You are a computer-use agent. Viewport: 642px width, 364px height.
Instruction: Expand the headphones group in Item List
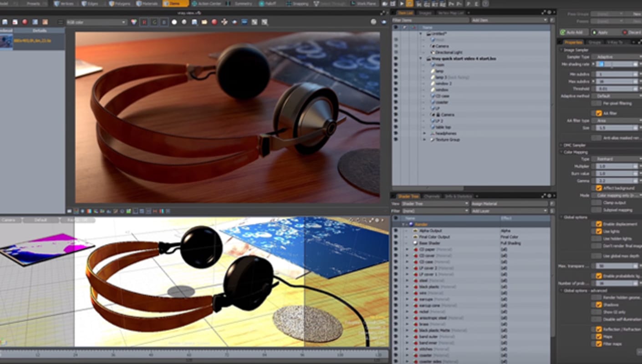click(x=424, y=133)
